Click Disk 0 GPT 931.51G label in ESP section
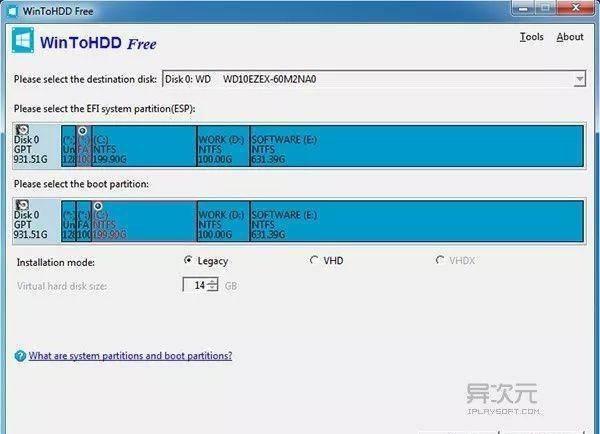This screenshot has height=434, width=600. click(x=31, y=150)
